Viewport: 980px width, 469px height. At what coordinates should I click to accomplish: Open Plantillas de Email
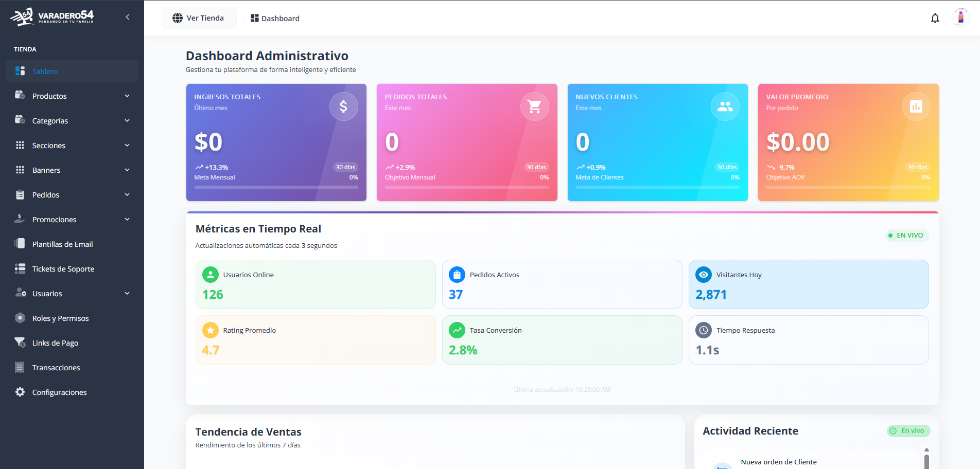(62, 244)
